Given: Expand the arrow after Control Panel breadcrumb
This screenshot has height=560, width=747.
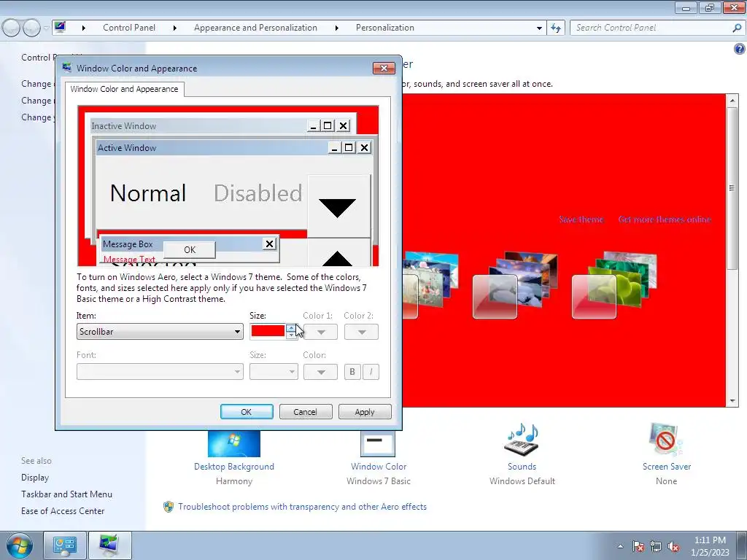Looking at the screenshot, I should point(175,28).
